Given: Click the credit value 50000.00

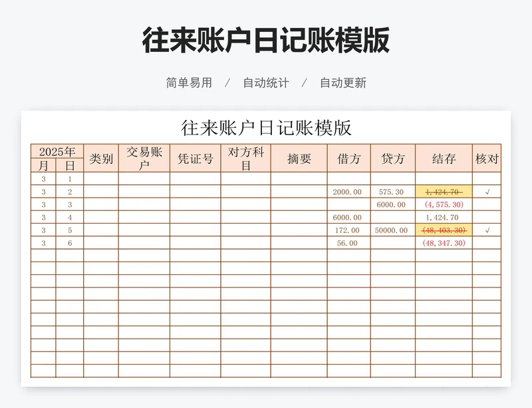Looking at the screenshot, I should (x=391, y=230).
